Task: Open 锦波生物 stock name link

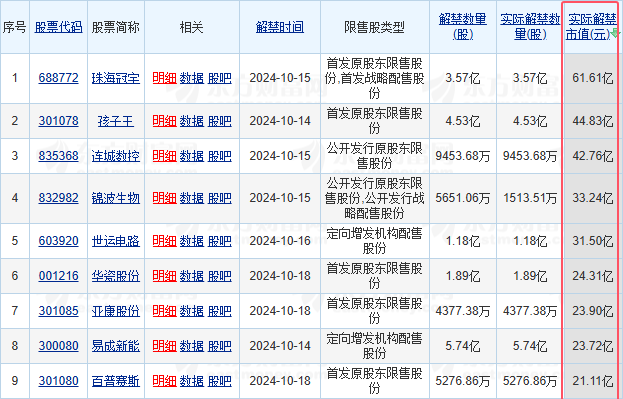Action: coord(116,198)
